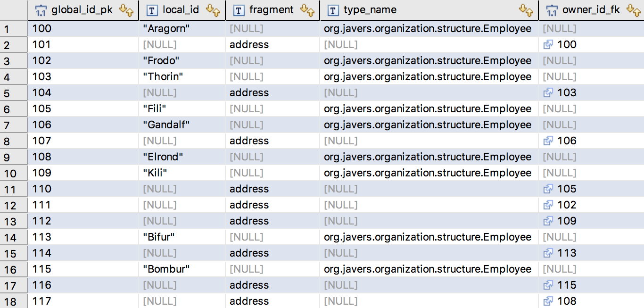Follow the foreign key link icon for 105
This screenshot has width=644, height=308.
pos(548,189)
